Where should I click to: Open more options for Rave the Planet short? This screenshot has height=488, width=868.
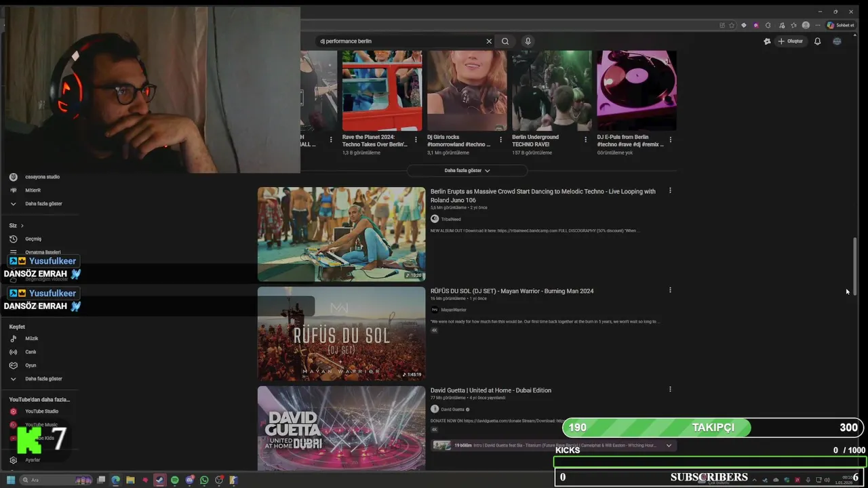pyautogui.click(x=416, y=140)
